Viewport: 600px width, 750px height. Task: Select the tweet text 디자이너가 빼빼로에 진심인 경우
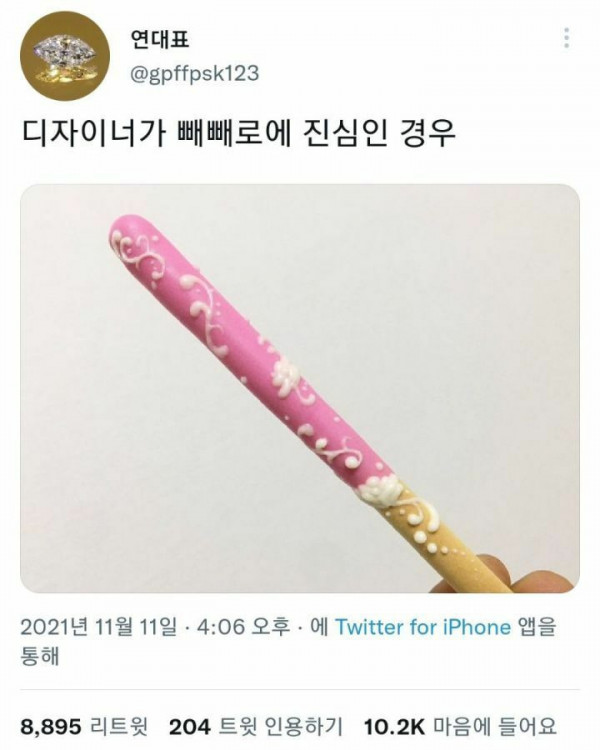click(238, 133)
